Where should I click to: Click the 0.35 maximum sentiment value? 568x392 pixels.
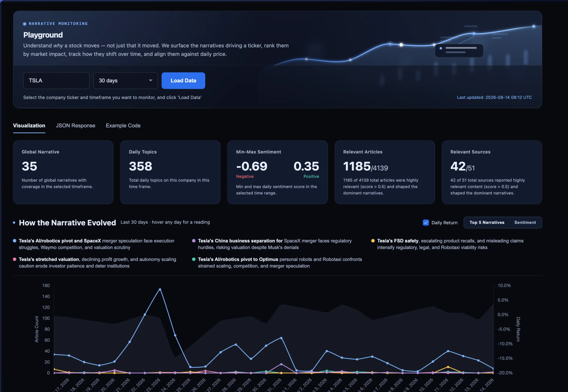coord(306,166)
